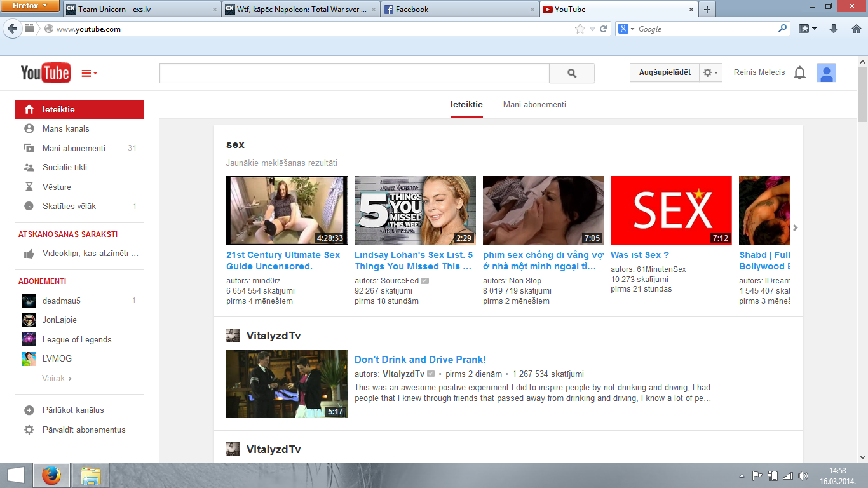Screen dimensions: 868x488
Task: Click the YouTube search magnifier button
Action: 572,73
